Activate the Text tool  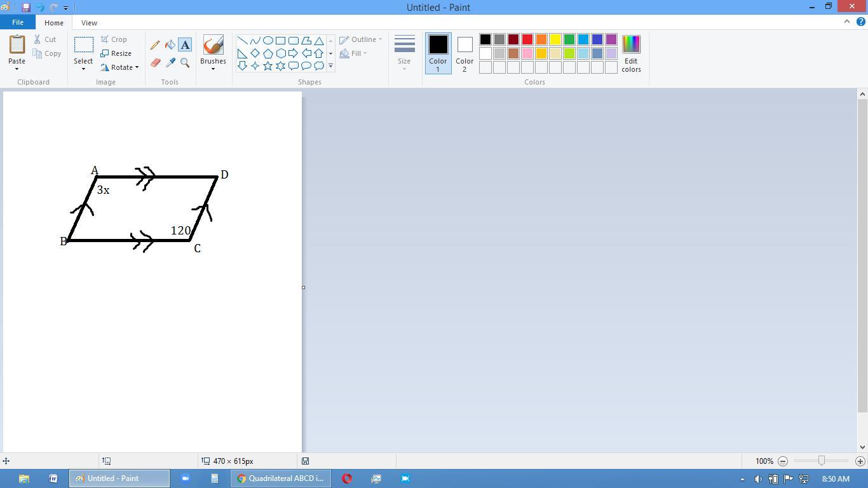point(185,45)
